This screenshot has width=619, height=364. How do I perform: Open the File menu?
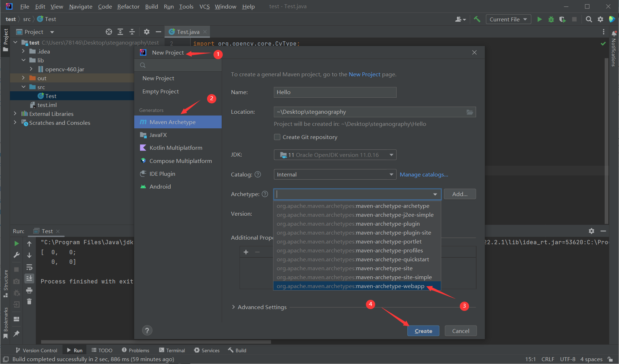tap(25, 6)
